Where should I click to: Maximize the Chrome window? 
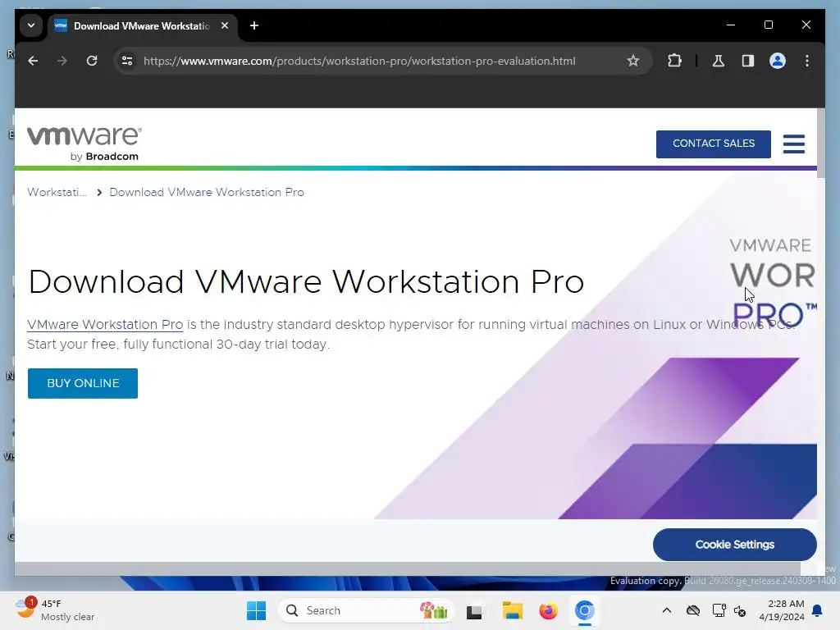point(768,25)
